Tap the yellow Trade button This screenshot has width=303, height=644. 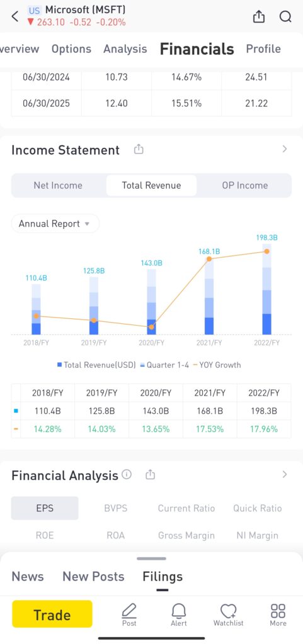click(x=52, y=614)
